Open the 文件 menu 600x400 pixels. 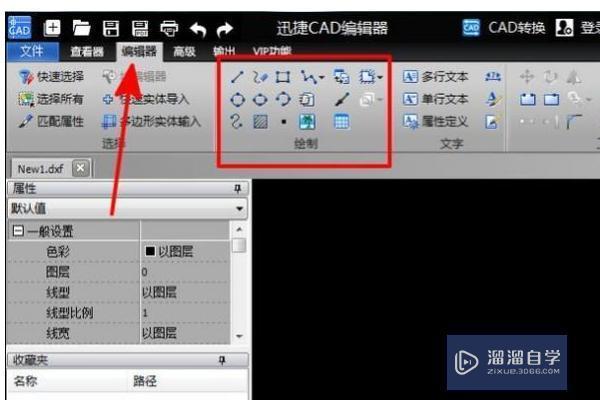click(32, 51)
